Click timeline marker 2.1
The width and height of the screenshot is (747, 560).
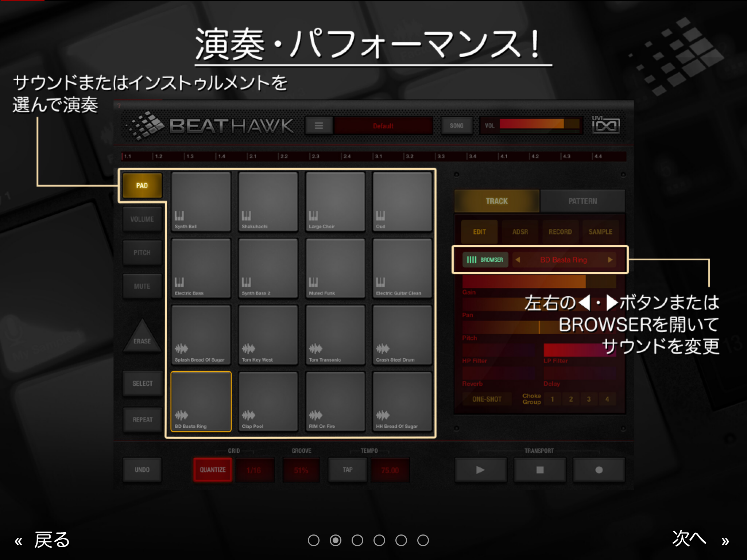point(252,156)
